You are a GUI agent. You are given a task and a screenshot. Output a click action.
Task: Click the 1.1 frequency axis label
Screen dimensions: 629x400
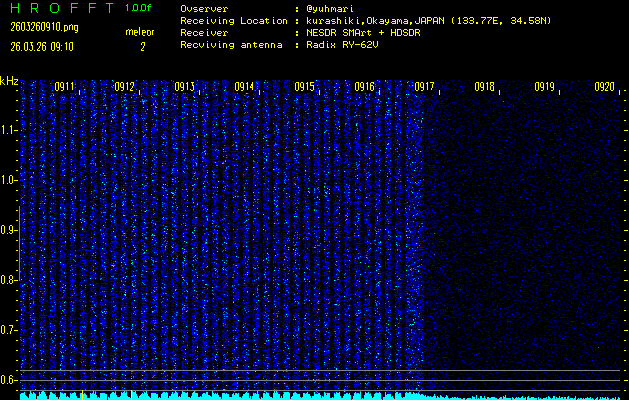tap(8, 130)
